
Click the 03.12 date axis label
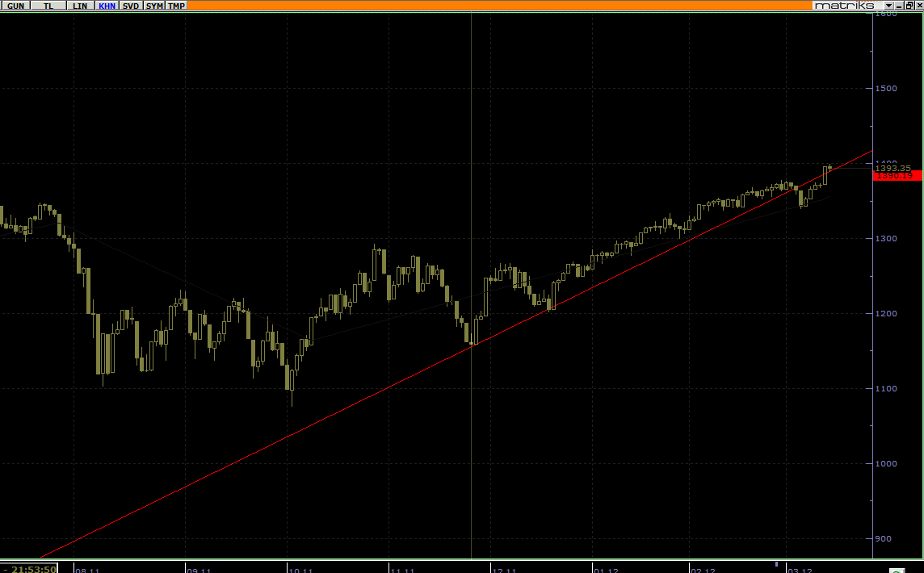(800, 570)
